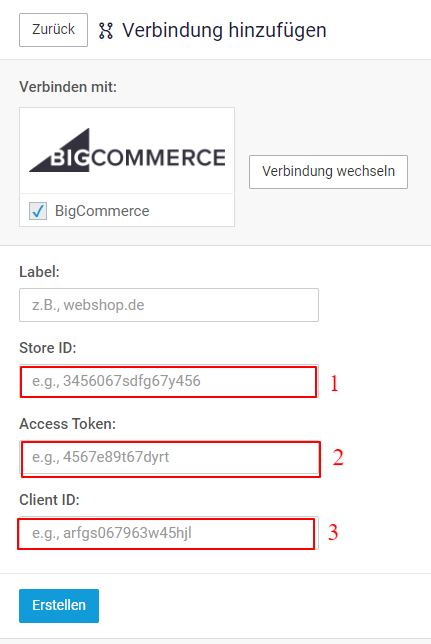Click the "Verbinden mit:" section label
The image size is (431, 644).
68,87
